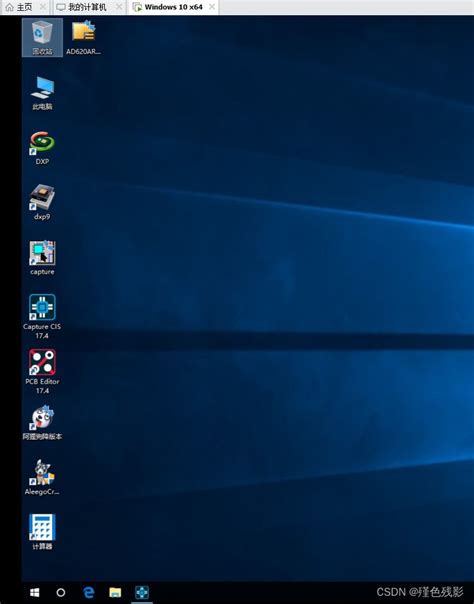The image size is (474, 604).
Task: Switch to running Capture CIS taskbar app
Action: (x=142, y=592)
